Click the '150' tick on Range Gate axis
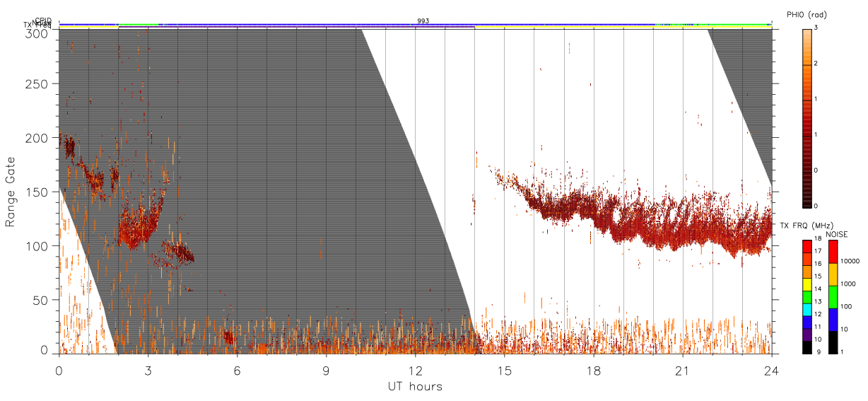The height and width of the screenshot is (401, 868). click(36, 192)
